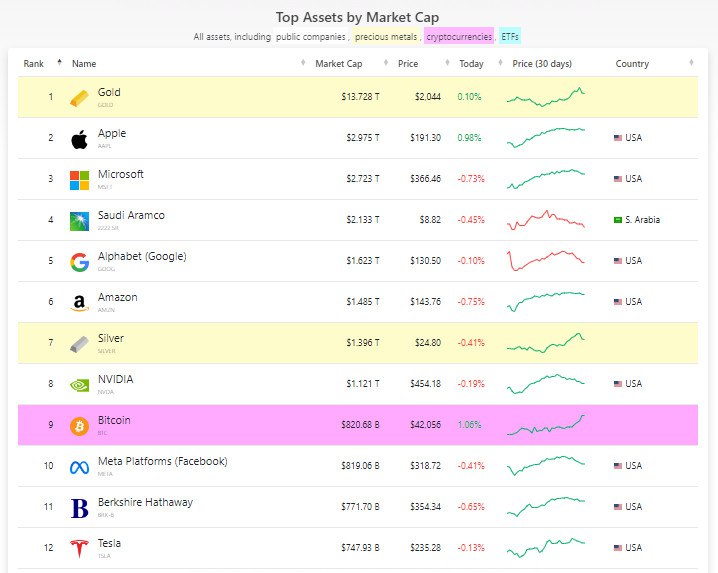Open Meta Platforms (Facebook) page

[x=163, y=461]
